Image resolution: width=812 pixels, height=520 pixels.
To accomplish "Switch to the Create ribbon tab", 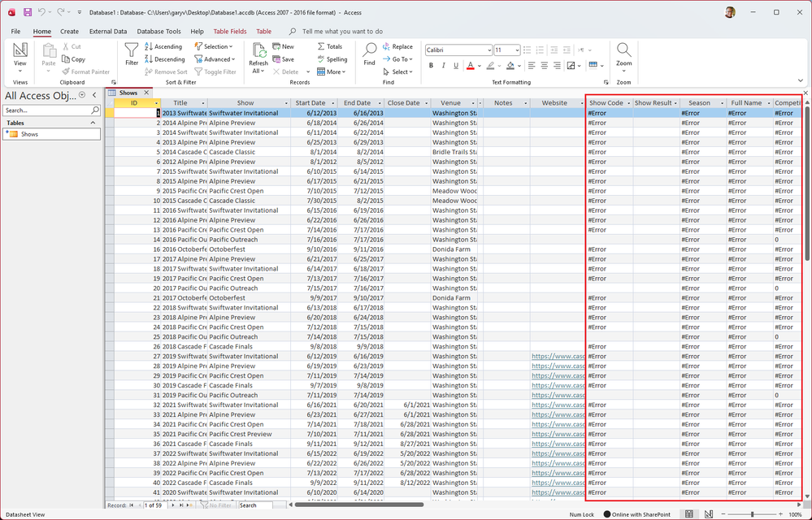I will coord(69,31).
